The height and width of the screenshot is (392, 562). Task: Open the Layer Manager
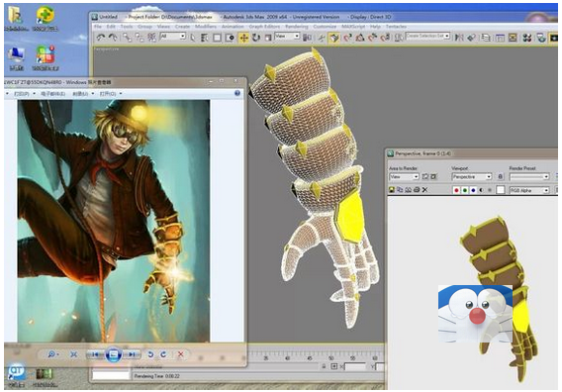486,38
